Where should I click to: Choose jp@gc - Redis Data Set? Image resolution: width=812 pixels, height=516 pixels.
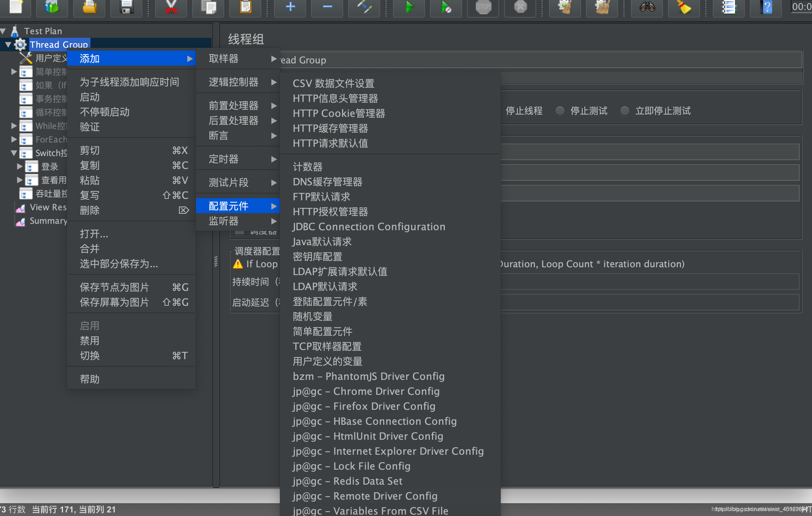pos(390,481)
